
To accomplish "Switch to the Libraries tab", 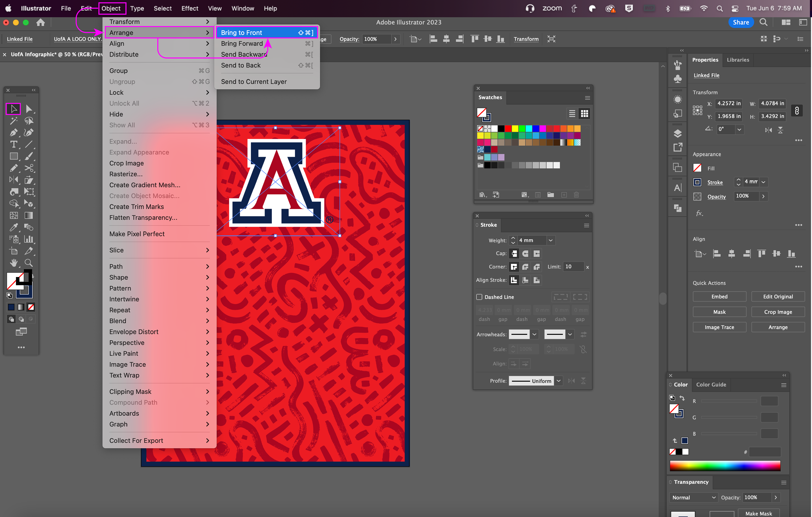I will coord(738,60).
